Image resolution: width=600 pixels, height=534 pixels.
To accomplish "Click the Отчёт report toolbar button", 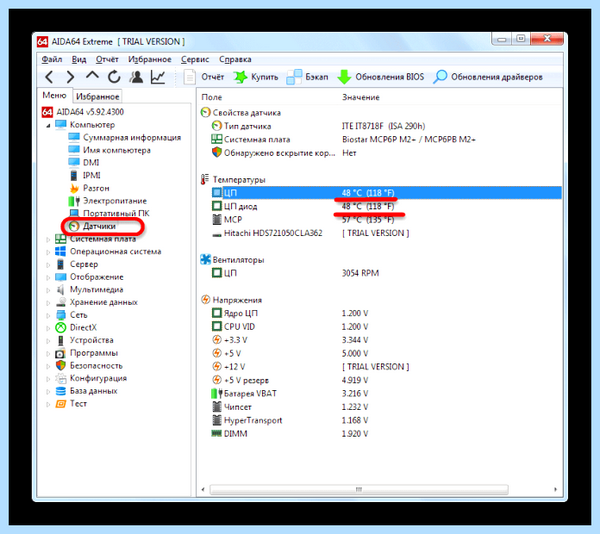I will [204, 77].
